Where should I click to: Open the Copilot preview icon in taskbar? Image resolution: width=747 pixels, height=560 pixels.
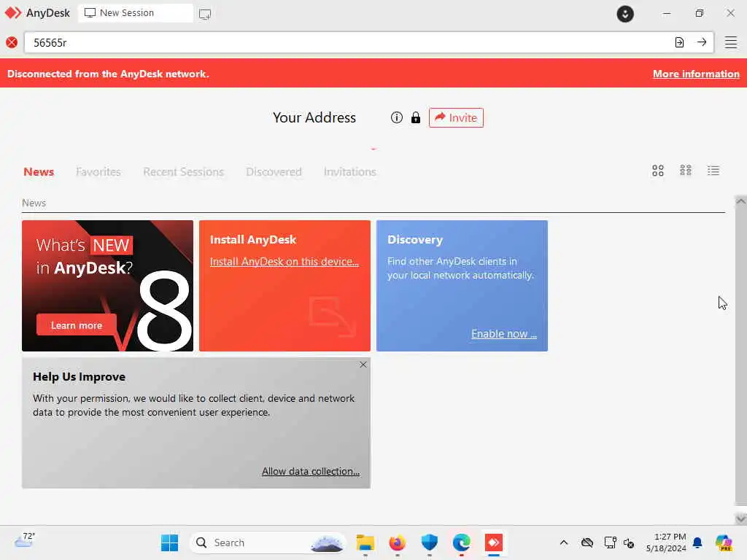[x=724, y=542]
